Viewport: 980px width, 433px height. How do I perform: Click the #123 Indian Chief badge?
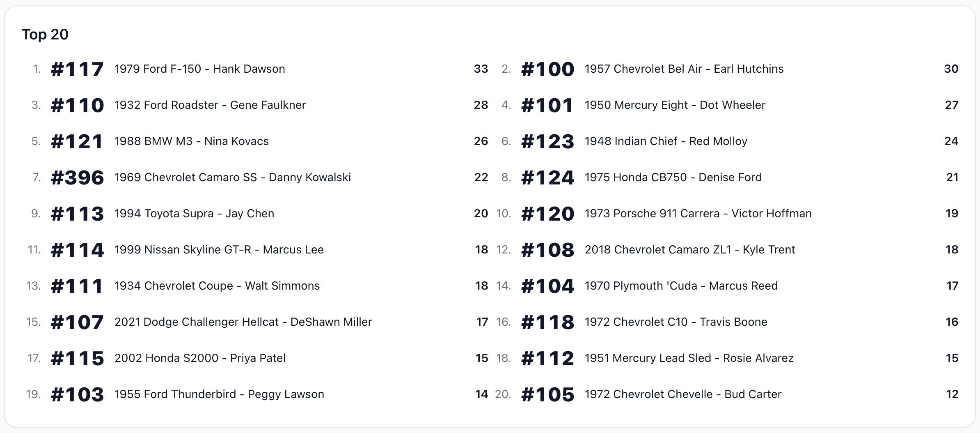point(547,141)
